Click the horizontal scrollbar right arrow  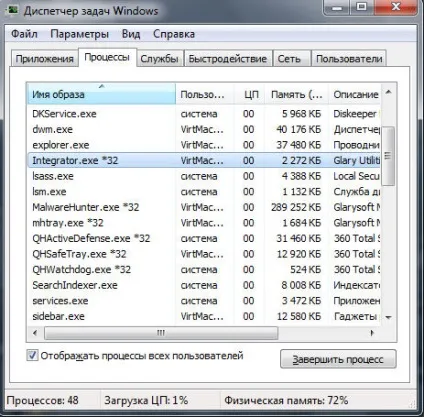372,332
